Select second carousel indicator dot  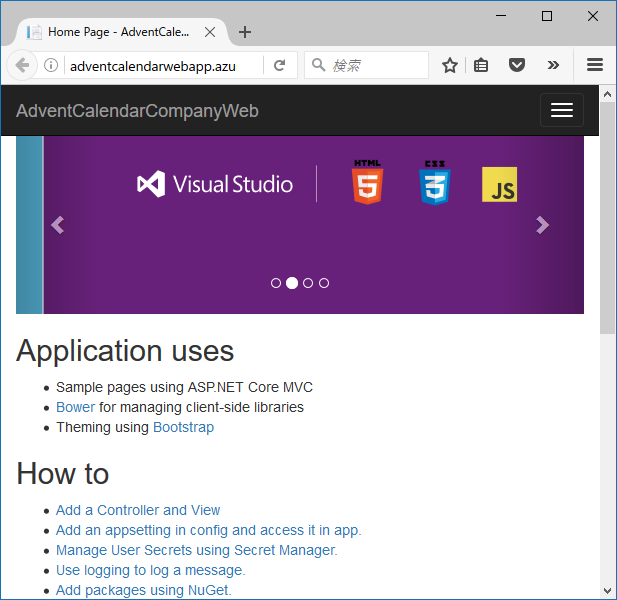point(292,283)
